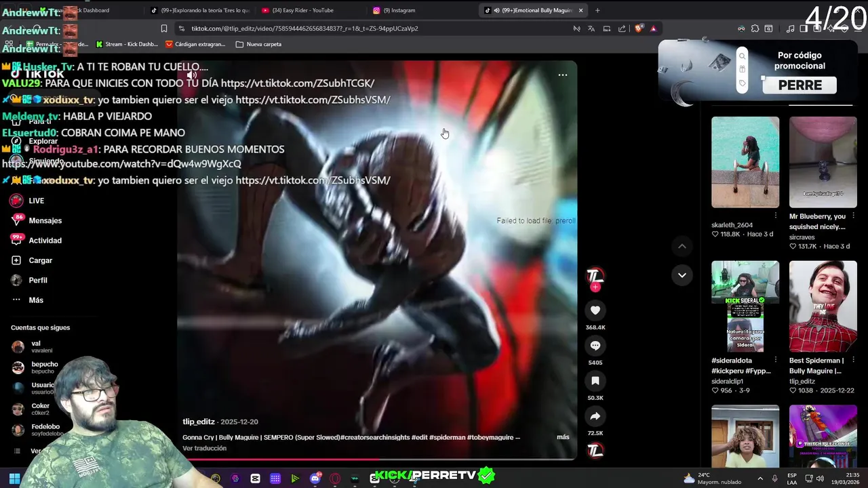Open site settings icon beside the URL
The width and height of the screenshot is (868, 488).
tap(181, 28)
